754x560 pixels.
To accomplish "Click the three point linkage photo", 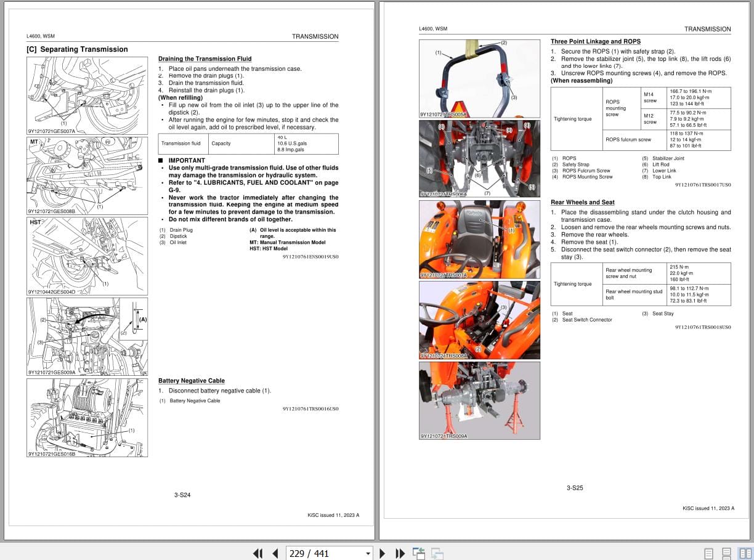I will click(479, 158).
